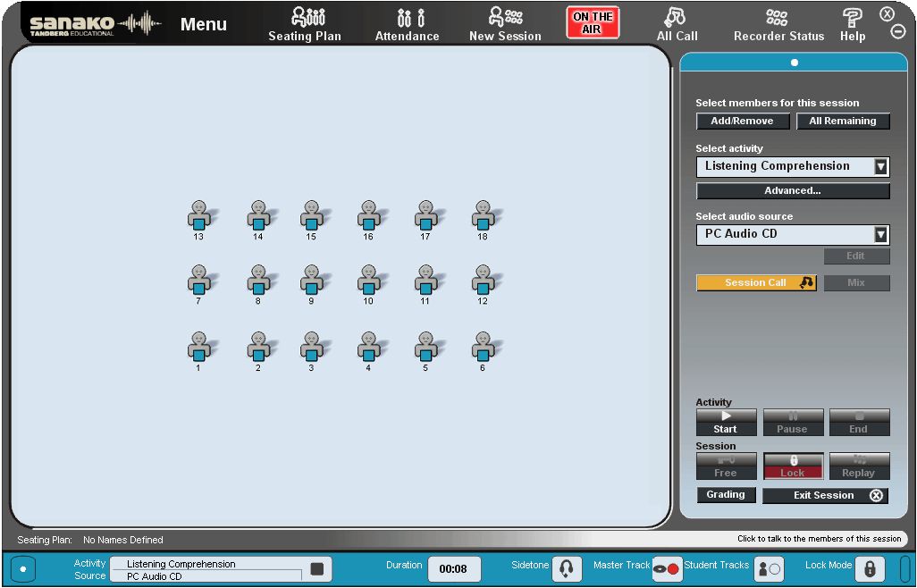Image resolution: width=917 pixels, height=588 pixels.
Task: Click the Add/Remove members button
Action: click(x=743, y=121)
